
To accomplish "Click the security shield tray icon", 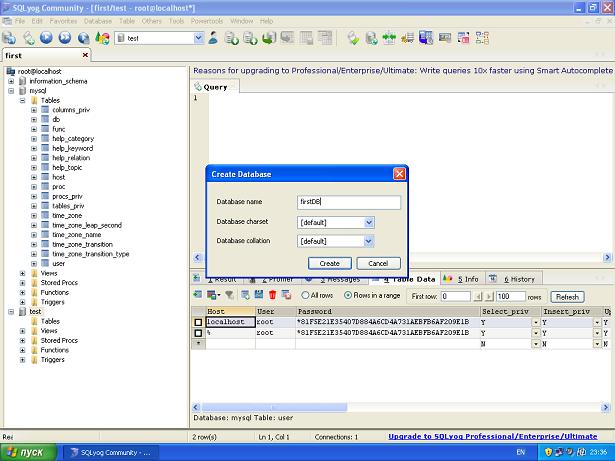I will [548, 452].
